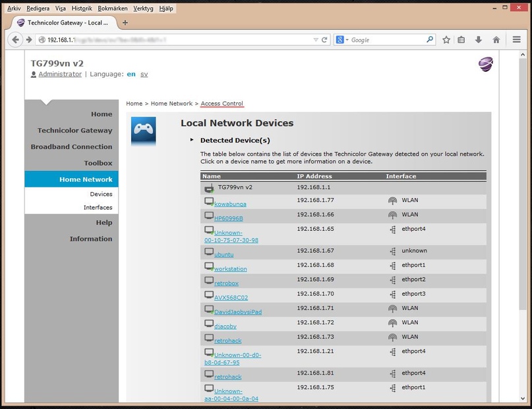Select the Technicolor Gateway browser tab
532x409 pixels.
(x=65, y=22)
